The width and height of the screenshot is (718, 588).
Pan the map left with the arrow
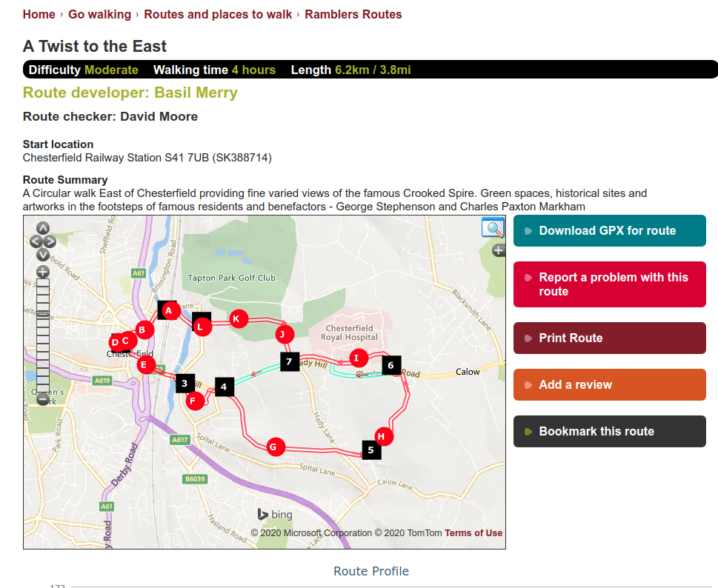coord(36,241)
